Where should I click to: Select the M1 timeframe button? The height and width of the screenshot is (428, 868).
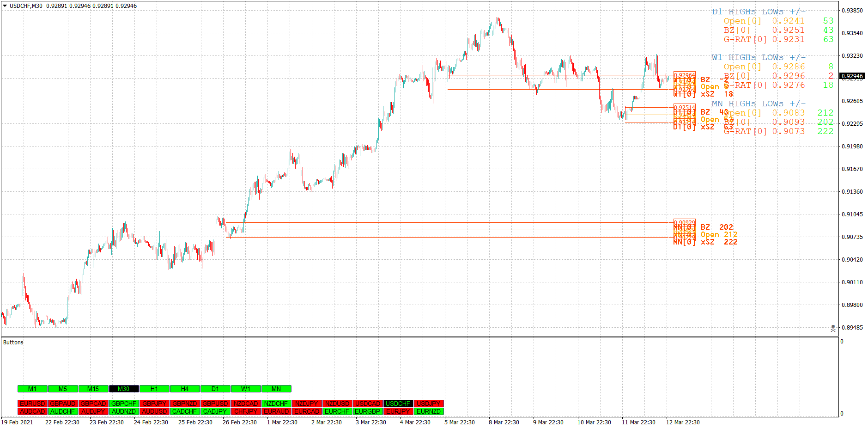(32, 388)
